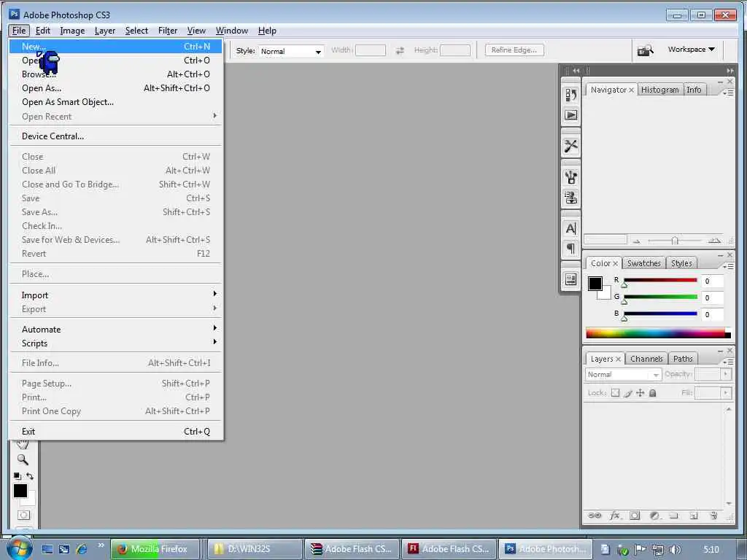The image size is (747, 560).
Task: Click the zoom in icon in Navigator
Action: pos(714,241)
